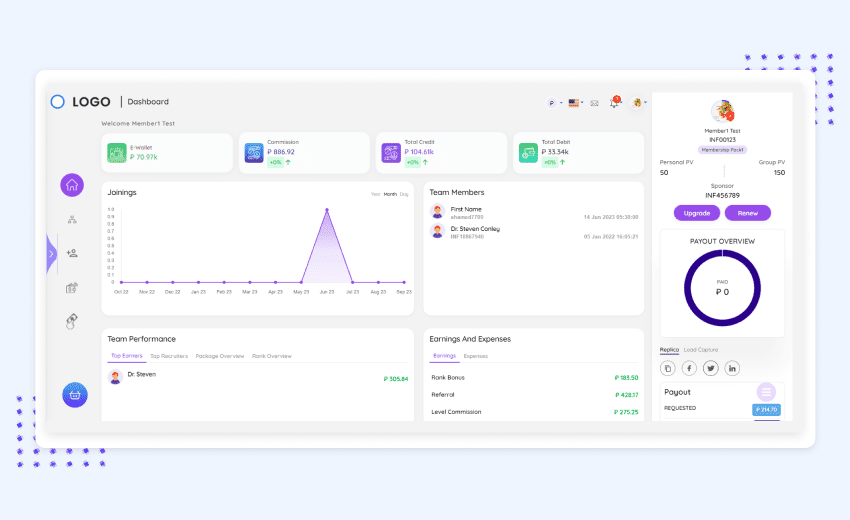
Task: Select the Earnings tab
Action: 445,356
